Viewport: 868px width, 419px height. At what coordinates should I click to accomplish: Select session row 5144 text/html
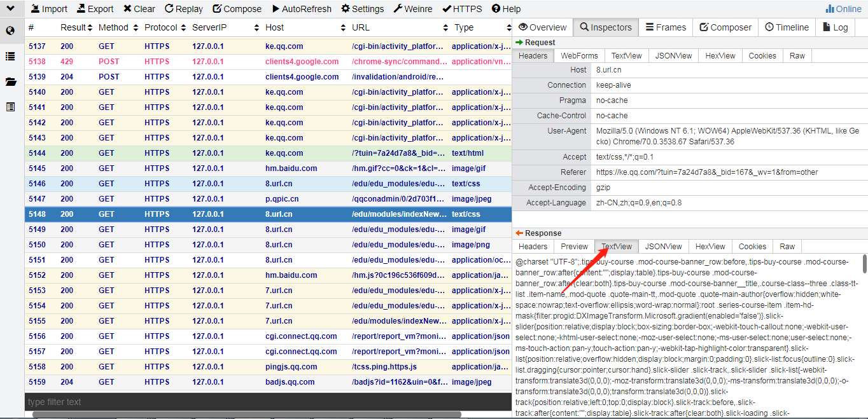268,153
